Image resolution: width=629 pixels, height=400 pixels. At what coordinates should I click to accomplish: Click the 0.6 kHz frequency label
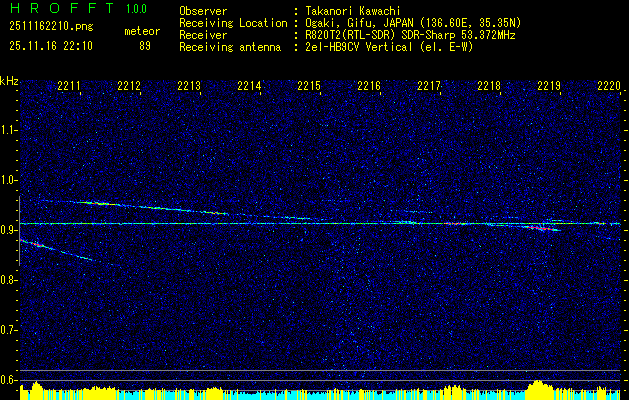[x=8, y=380]
